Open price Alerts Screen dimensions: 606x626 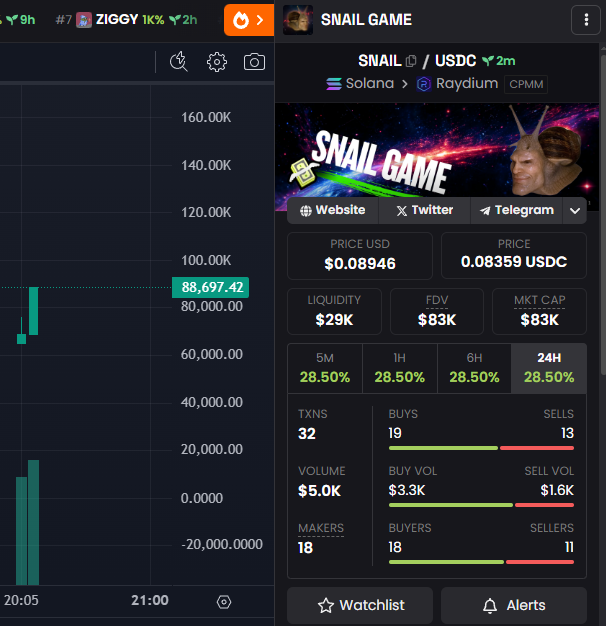(514, 605)
